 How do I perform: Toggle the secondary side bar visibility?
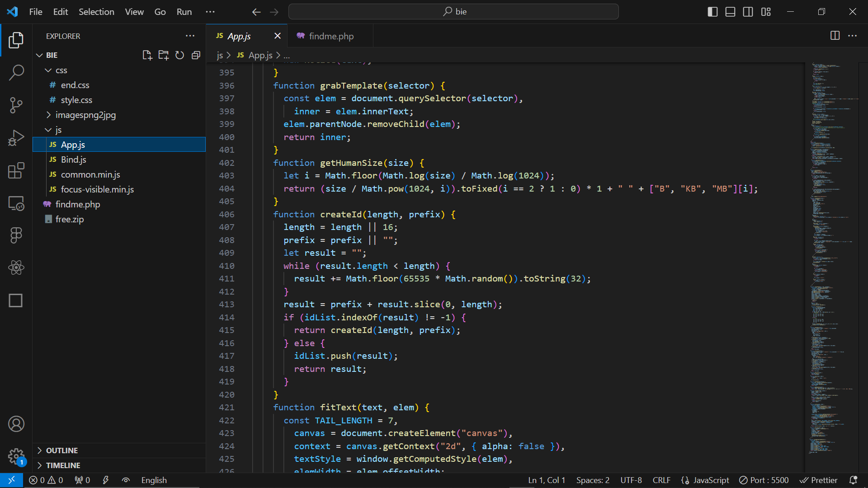click(x=748, y=12)
